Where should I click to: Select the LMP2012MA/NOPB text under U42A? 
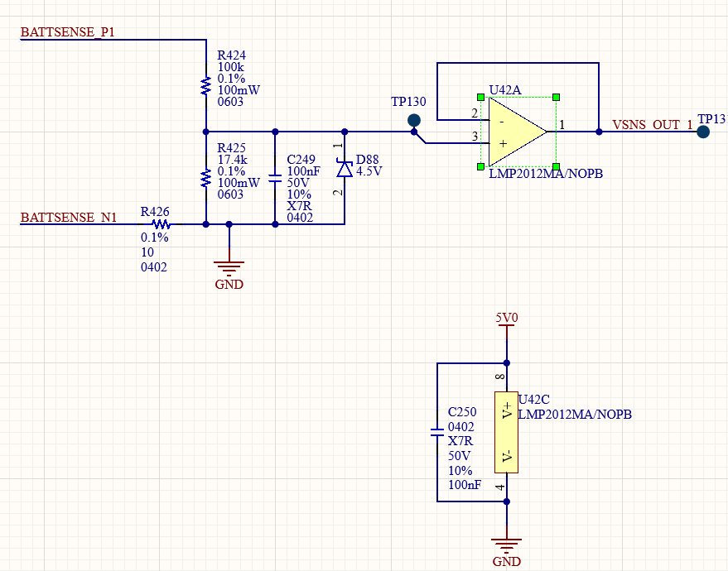[x=546, y=174]
